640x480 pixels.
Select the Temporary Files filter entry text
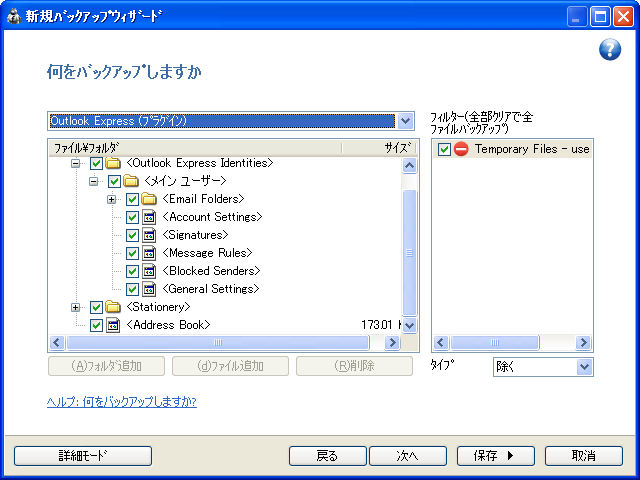click(532, 149)
